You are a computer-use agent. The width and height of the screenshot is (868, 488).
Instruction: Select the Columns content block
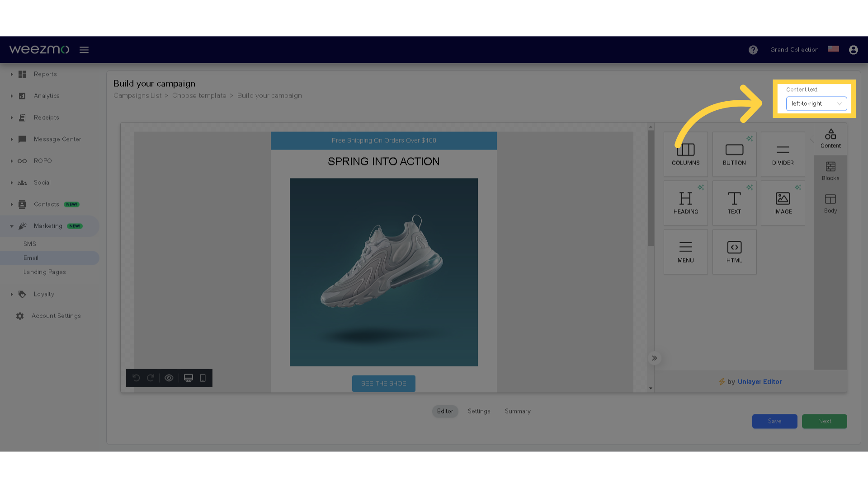point(685,154)
